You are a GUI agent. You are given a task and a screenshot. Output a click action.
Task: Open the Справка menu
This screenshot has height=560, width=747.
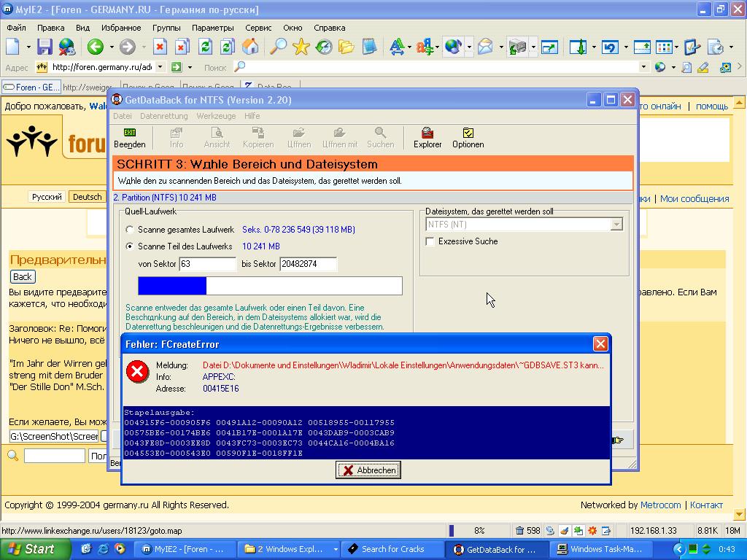click(329, 28)
